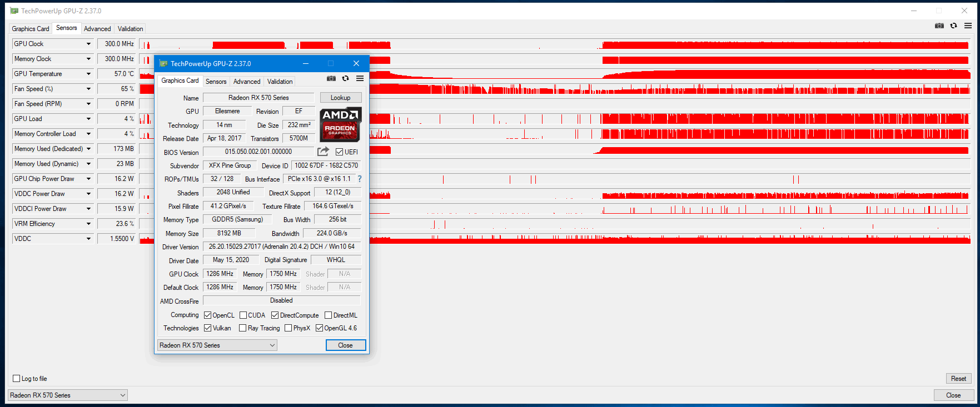The image size is (980, 407).
Task: Toggle the Ray Tracing checkbox
Action: coord(242,328)
